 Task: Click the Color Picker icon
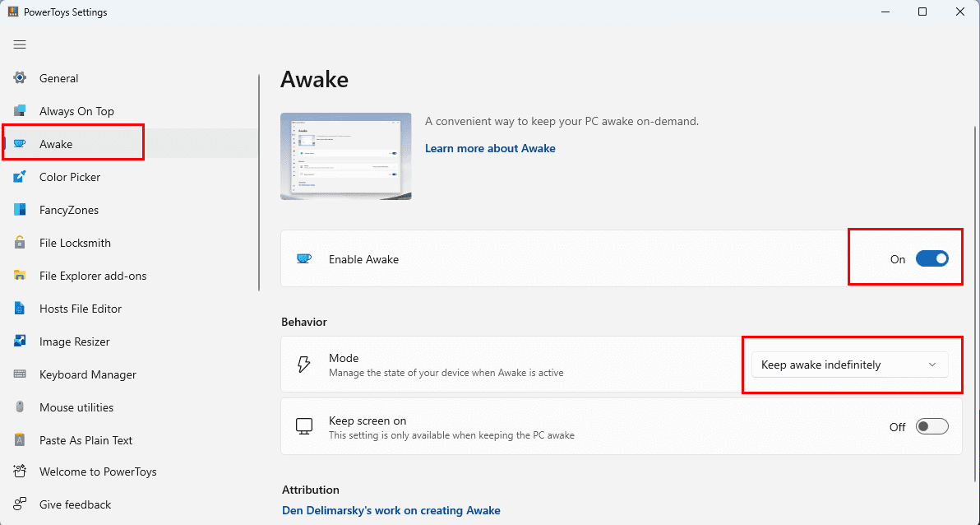click(20, 176)
